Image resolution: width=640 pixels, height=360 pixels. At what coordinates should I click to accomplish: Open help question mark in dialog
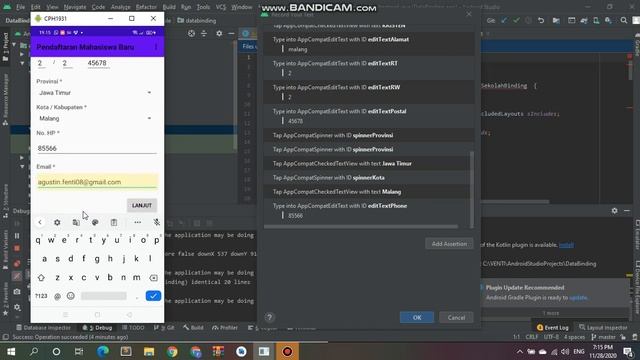point(269,318)
